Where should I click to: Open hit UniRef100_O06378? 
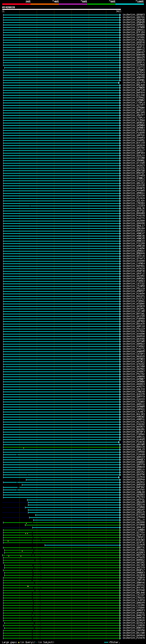(x=133, y=394)
